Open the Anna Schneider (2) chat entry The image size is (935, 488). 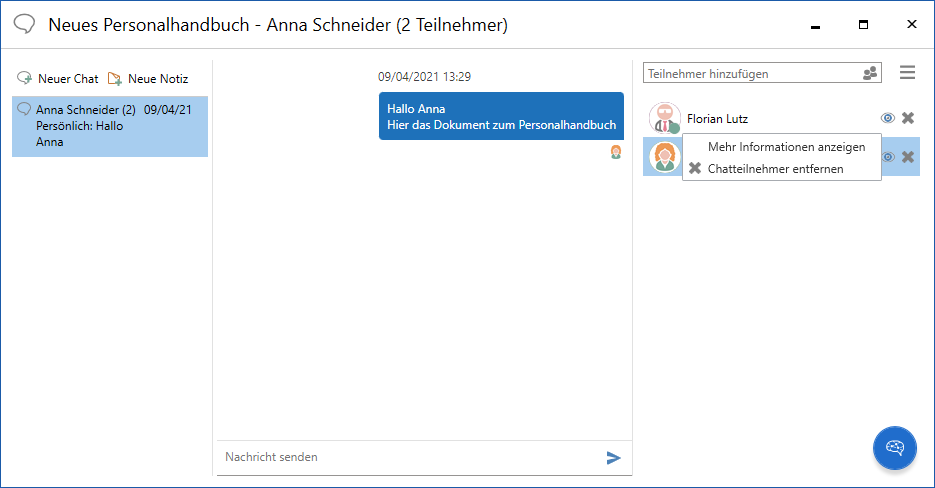click(109, 126)
